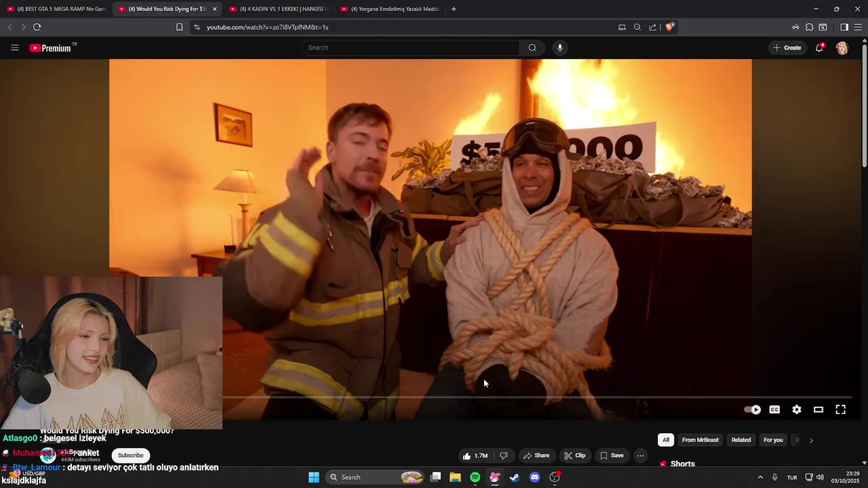
Task: Open the YouTube account avatar menu
Action: tap(842, 47)
